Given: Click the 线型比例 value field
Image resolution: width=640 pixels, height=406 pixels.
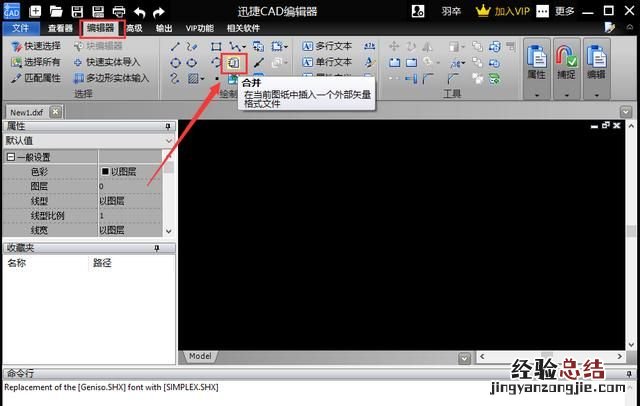Looking at the screenshot, I should 130,215.
